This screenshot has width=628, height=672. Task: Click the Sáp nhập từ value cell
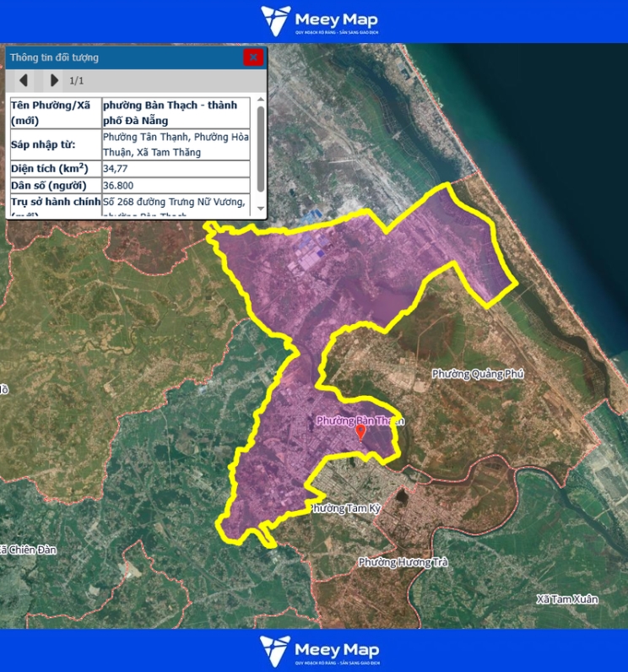pos(175,144)
